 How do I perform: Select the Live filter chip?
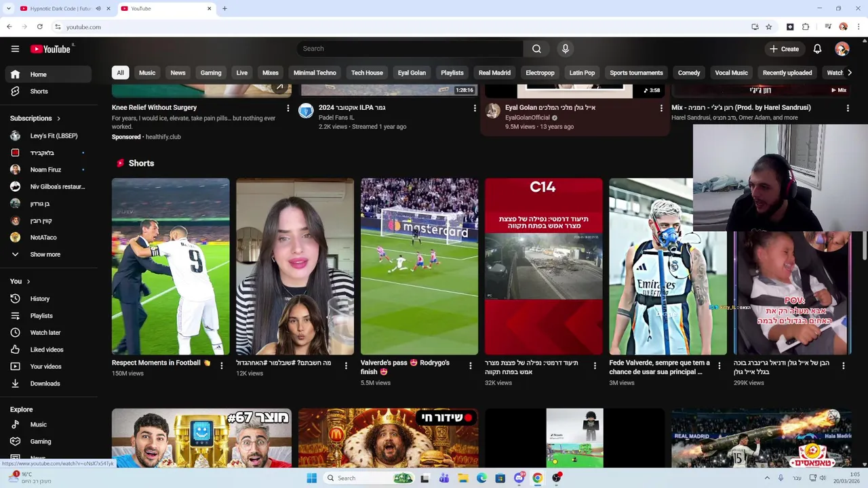pos(242,73)
